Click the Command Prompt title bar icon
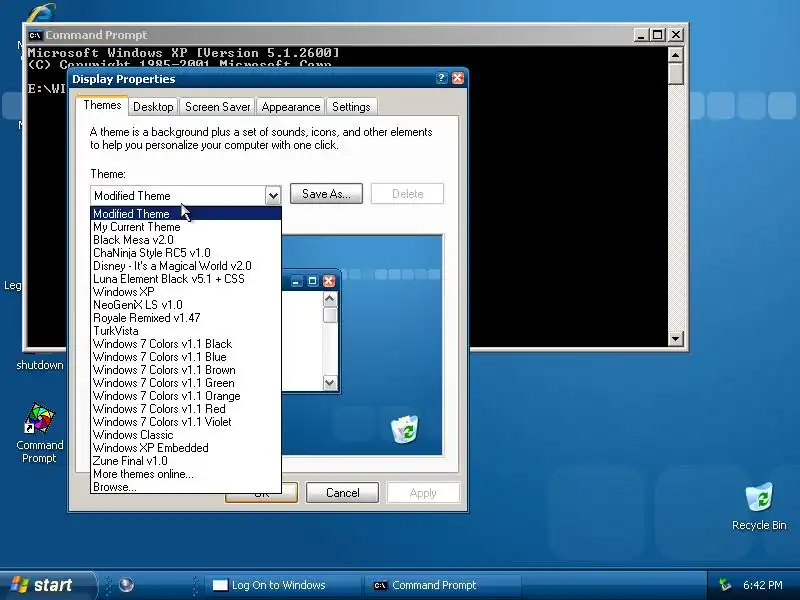800x600 pixels. click(x=35, y=35)
